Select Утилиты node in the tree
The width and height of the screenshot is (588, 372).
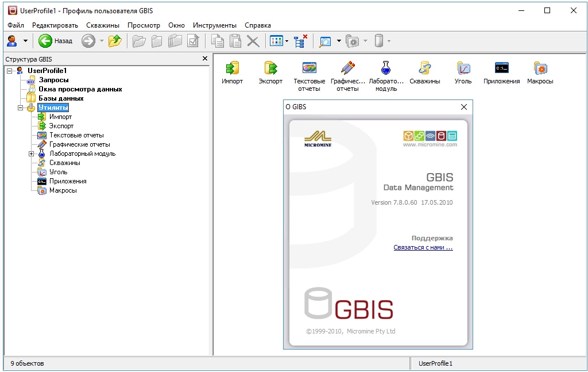click(x=53, y=108)
